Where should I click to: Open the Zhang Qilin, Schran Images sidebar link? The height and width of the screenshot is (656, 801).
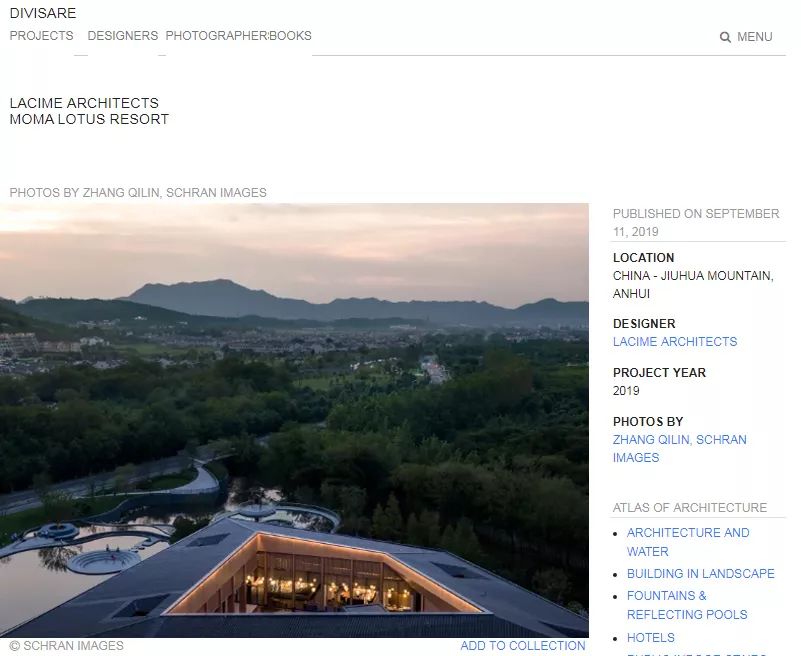(x=679, y=449)
